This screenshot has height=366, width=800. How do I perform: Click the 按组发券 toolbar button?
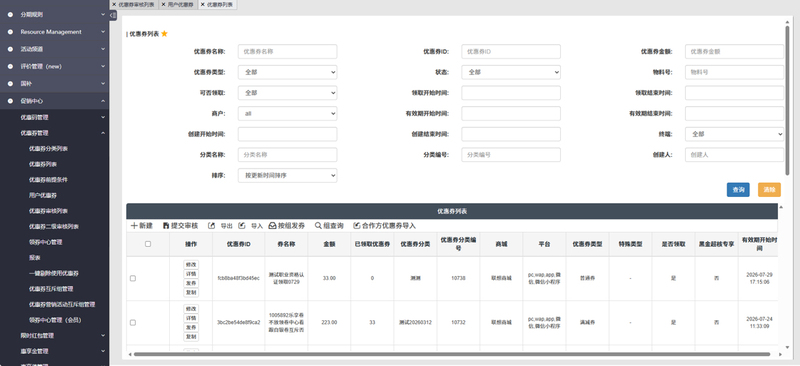287,226
